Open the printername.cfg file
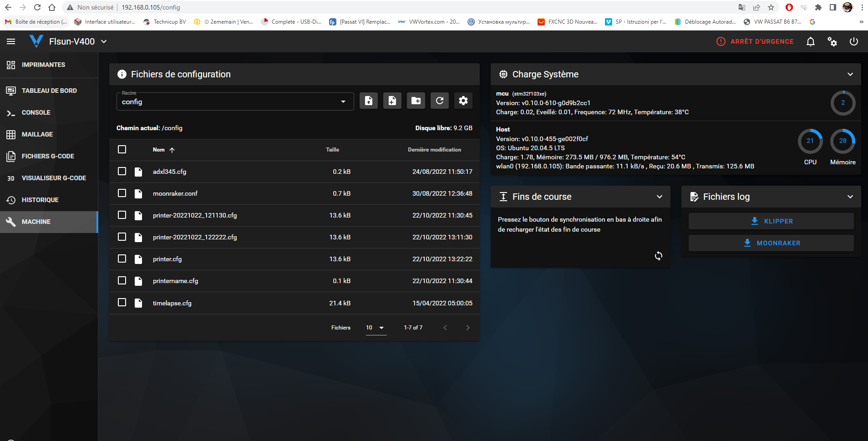 pos(175,281)
